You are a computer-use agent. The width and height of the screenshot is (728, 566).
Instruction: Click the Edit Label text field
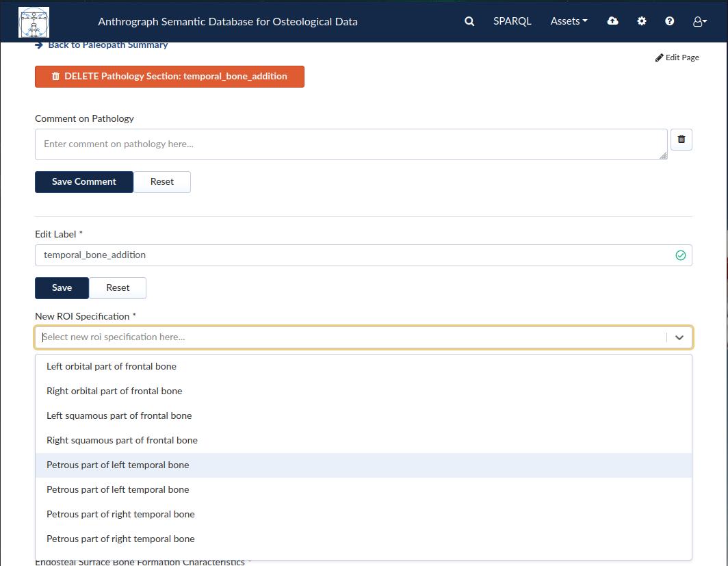point(363,255)
